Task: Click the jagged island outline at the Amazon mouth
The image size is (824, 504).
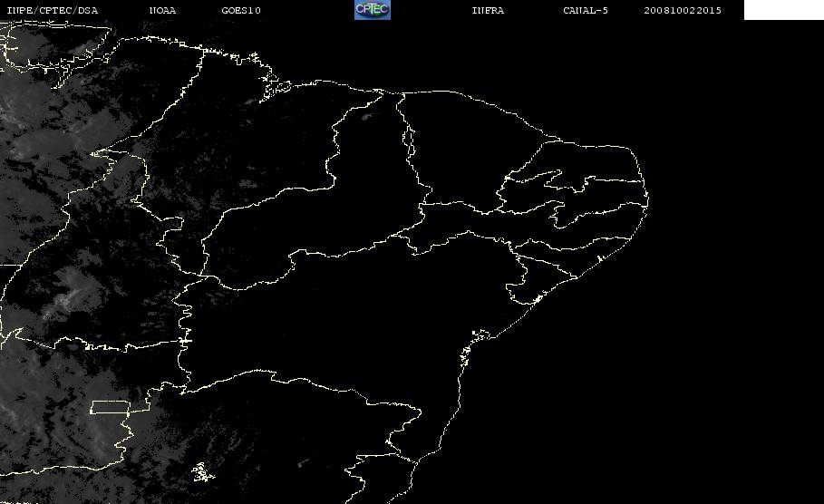Action: click(x=276, y=88)
